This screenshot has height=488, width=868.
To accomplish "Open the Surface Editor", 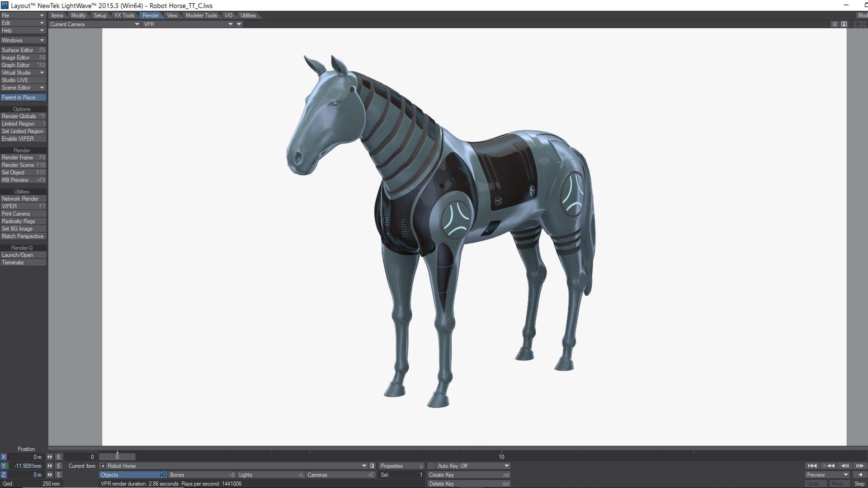I will [23, 50].
